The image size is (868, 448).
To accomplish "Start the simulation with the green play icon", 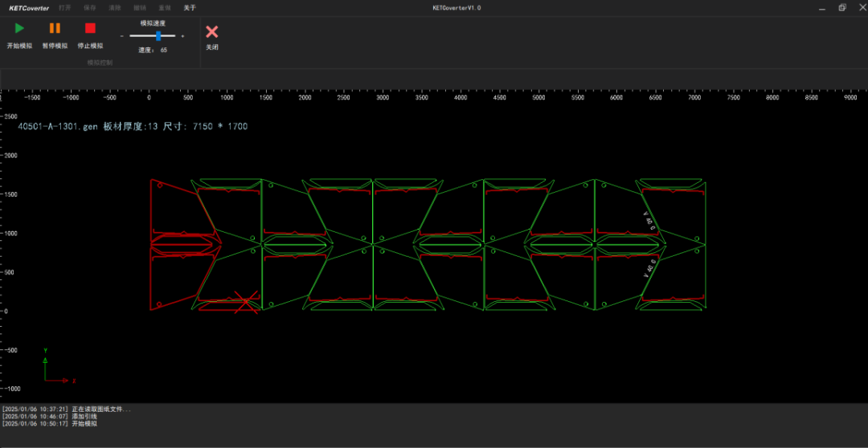I will click(19, 29).
